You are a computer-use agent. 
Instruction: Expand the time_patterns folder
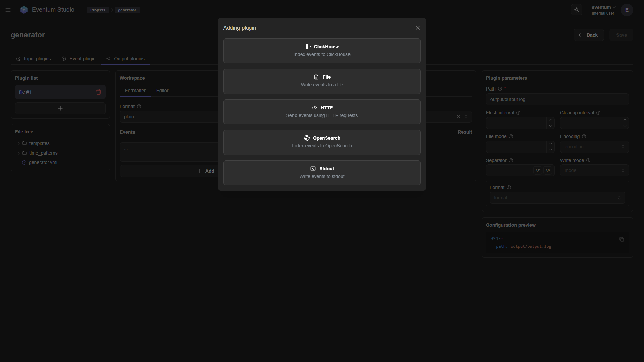pyautogui.click(x=19, y=153)
